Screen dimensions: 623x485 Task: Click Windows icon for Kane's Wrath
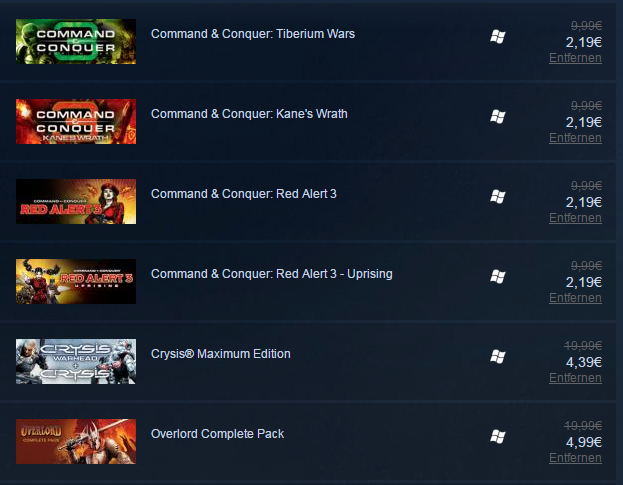pos(497,117)
